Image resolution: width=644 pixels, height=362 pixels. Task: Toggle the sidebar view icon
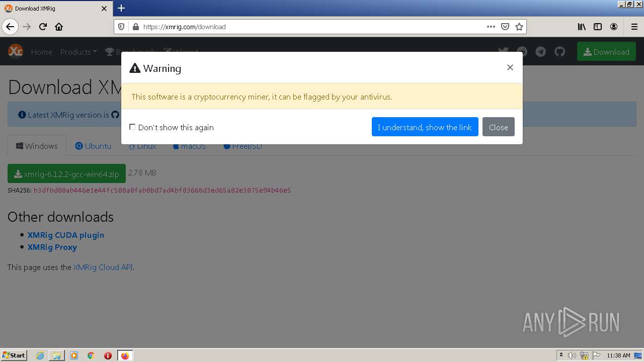point(598,27)
